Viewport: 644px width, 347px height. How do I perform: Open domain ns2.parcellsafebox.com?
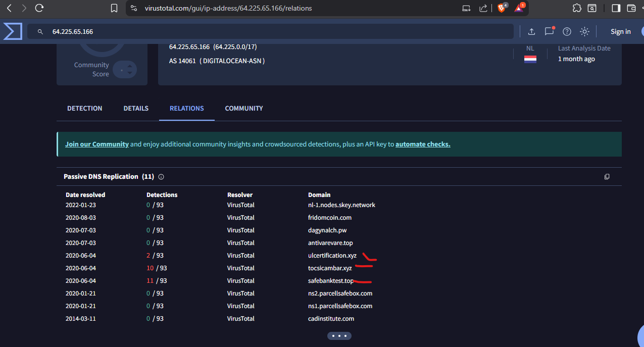(340, 293)
